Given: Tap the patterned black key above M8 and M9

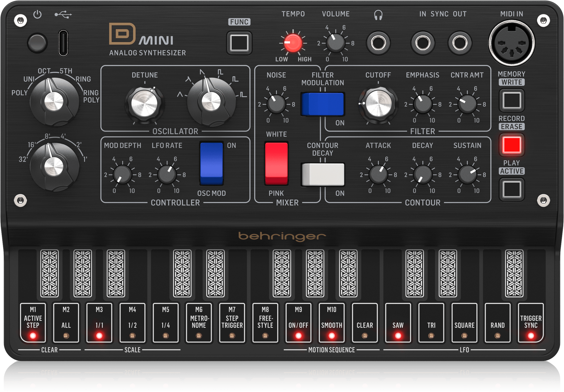Looking at the screenshot, I should (282, 273).
